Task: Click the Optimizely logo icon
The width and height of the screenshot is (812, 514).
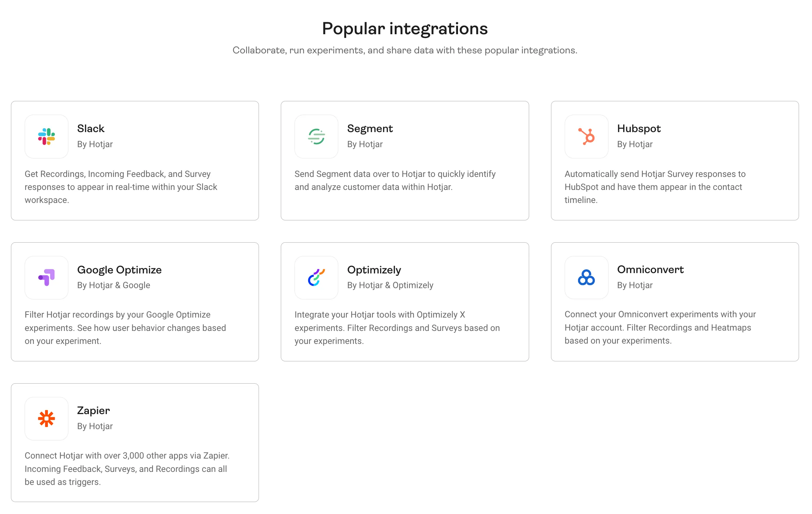Action: [x=316, y=278]
